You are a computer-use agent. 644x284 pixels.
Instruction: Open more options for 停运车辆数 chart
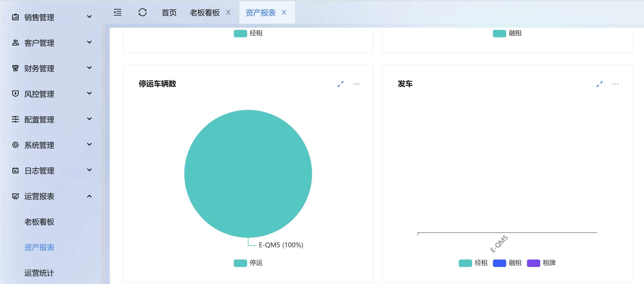356,84
